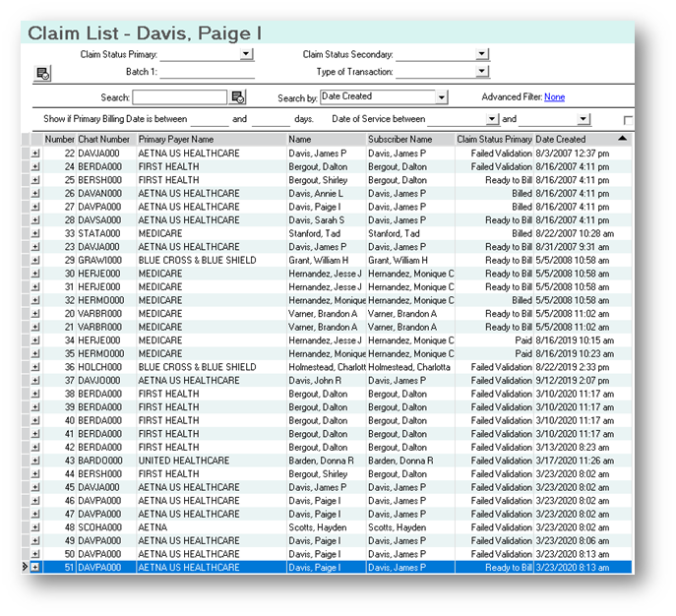This screenshot has height=616, width=676.
Task: Toggle checkbox right of Date of Service
Action: (629, 120)
